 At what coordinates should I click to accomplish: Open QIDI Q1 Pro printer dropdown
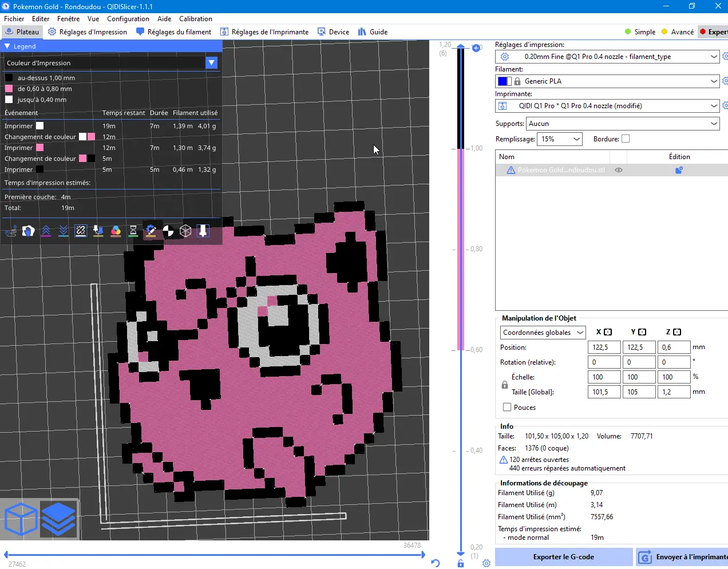click(x=607, y=106)
